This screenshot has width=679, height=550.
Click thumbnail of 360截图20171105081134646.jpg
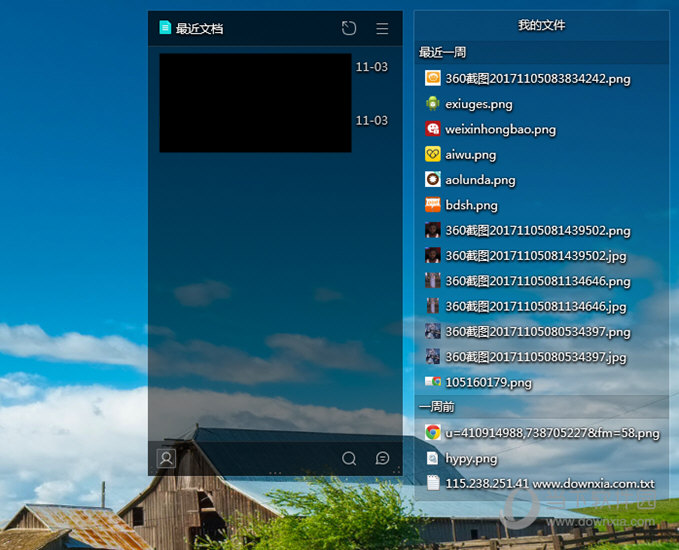[433, 306]
